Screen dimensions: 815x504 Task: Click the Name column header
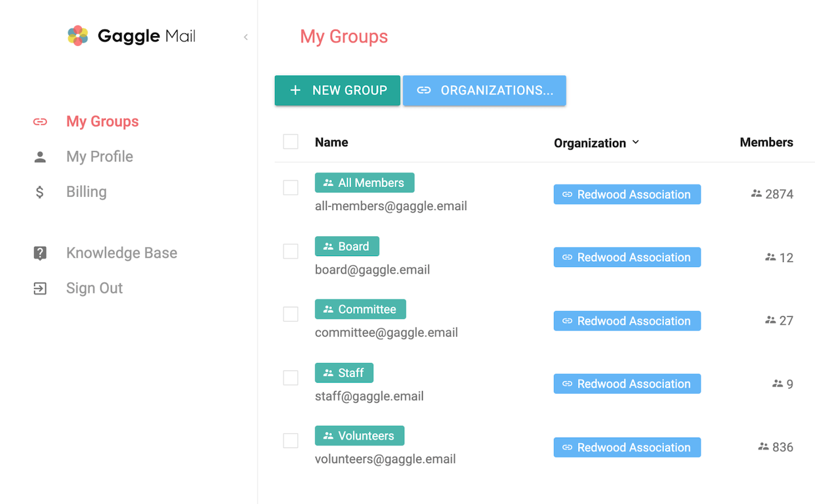pos(331,142)
